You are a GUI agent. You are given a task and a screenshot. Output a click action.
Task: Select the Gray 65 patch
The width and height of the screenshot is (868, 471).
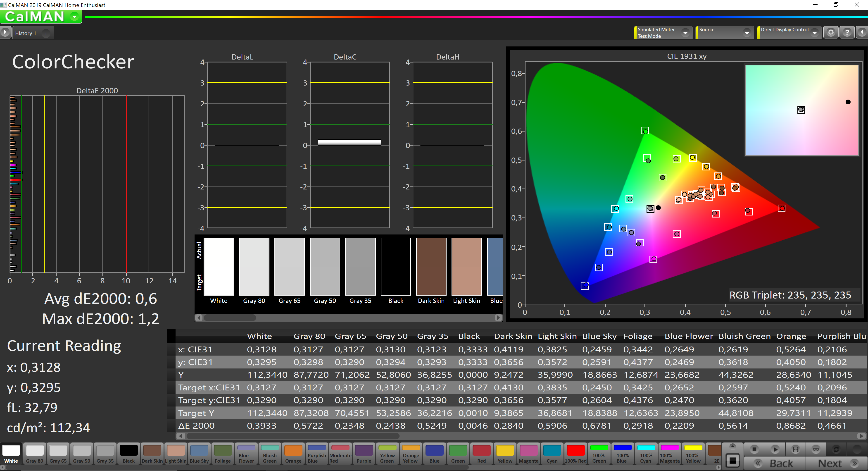58,454
